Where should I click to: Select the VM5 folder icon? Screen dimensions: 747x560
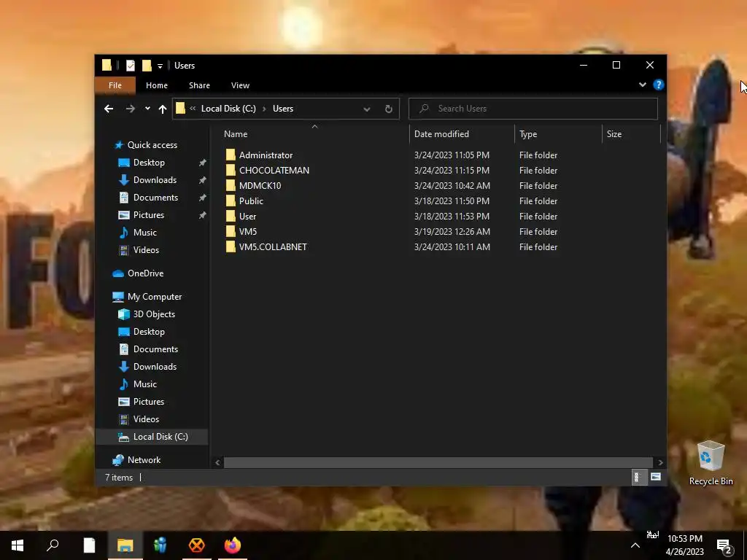tap(231, 231)
